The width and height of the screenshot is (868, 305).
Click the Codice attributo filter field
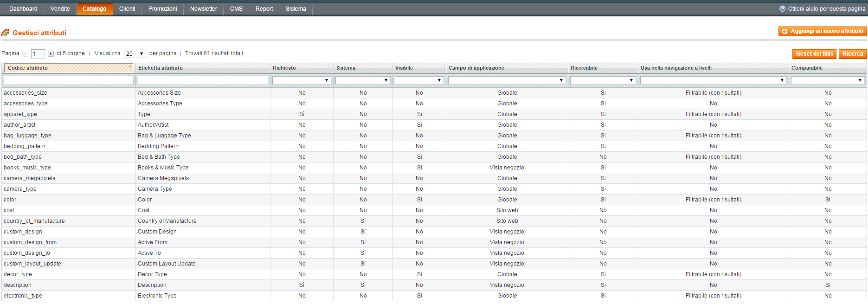pos(69,80)
